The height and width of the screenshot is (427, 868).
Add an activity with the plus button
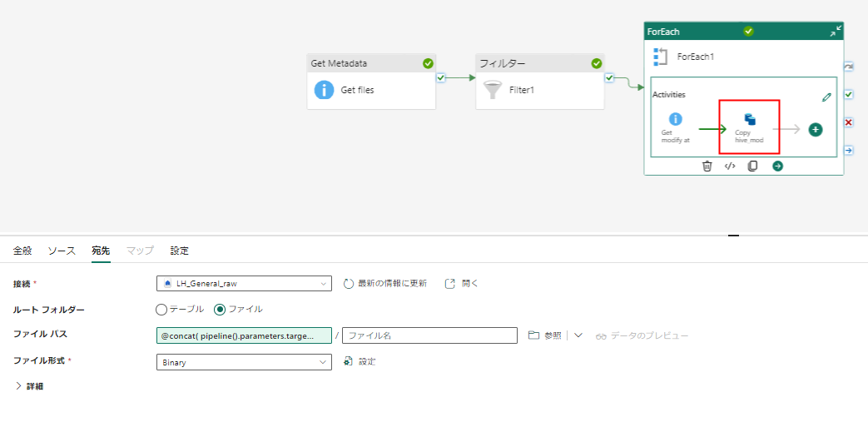[816, 130]
